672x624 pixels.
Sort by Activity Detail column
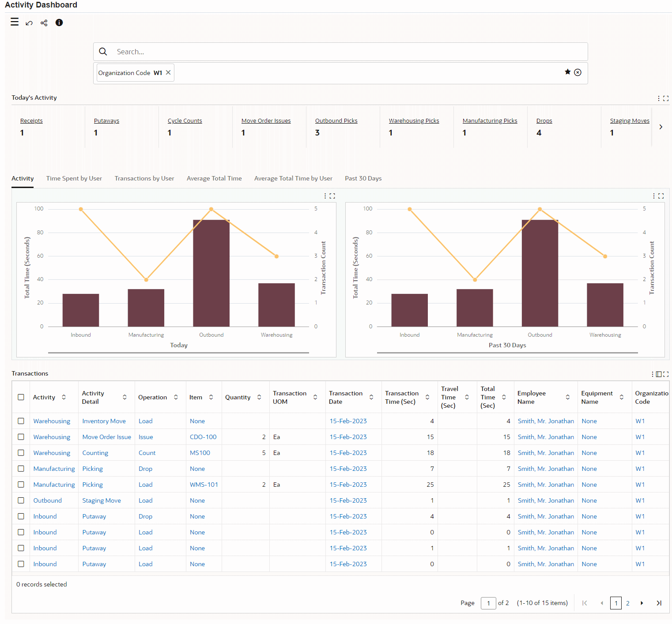(x=125, y=397)
